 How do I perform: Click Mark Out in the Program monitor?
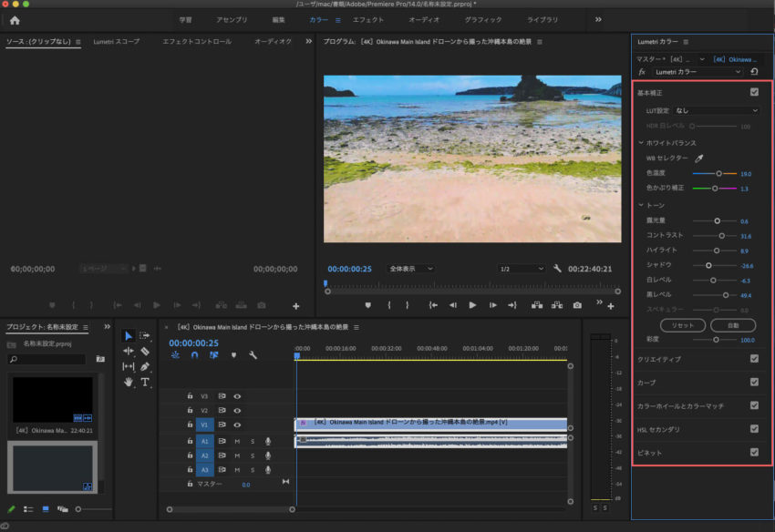[408, 305]
